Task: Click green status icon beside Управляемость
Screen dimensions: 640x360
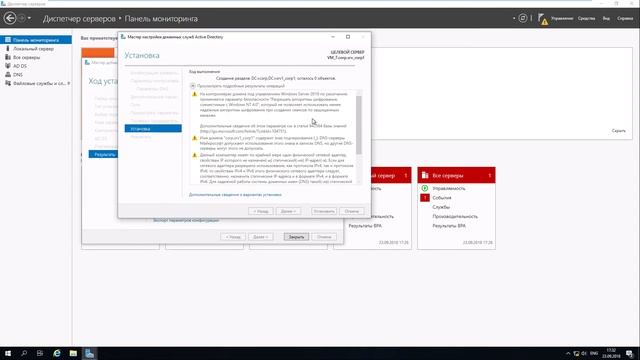Action: (424, 188)
